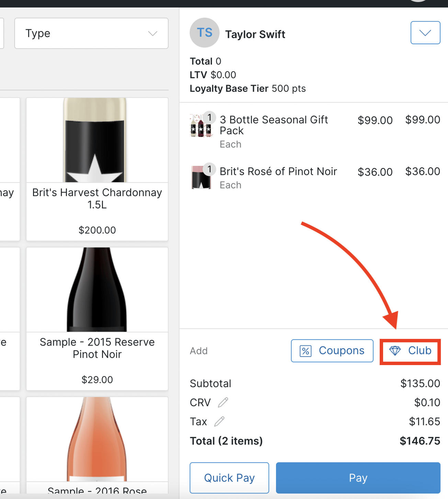Click the $36.00 Rosé line total

(422, 171)
